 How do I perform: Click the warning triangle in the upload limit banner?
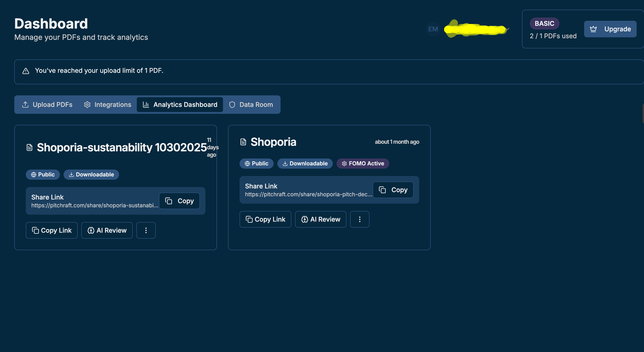coord(26,71)
